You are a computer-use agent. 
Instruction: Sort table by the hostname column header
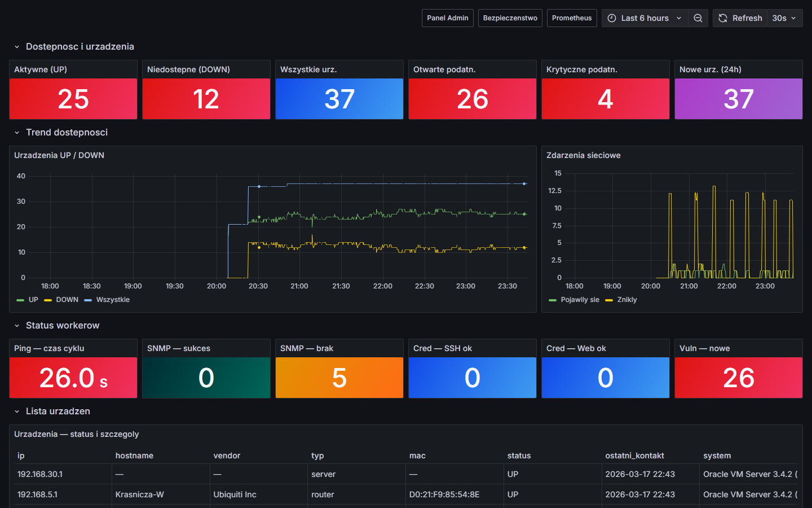point(134,456)
